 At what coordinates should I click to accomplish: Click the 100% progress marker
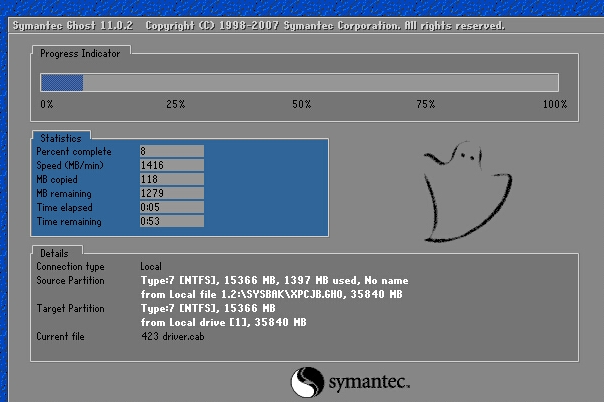555,104
